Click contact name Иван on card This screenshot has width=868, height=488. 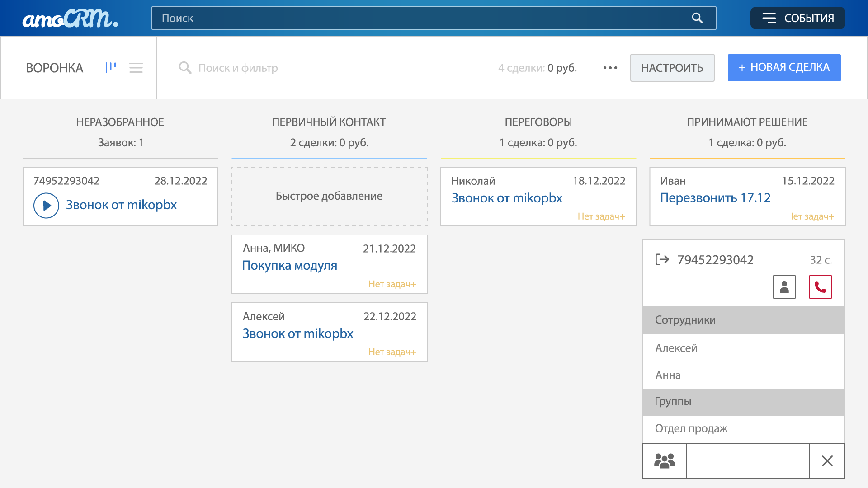(673, 181)
